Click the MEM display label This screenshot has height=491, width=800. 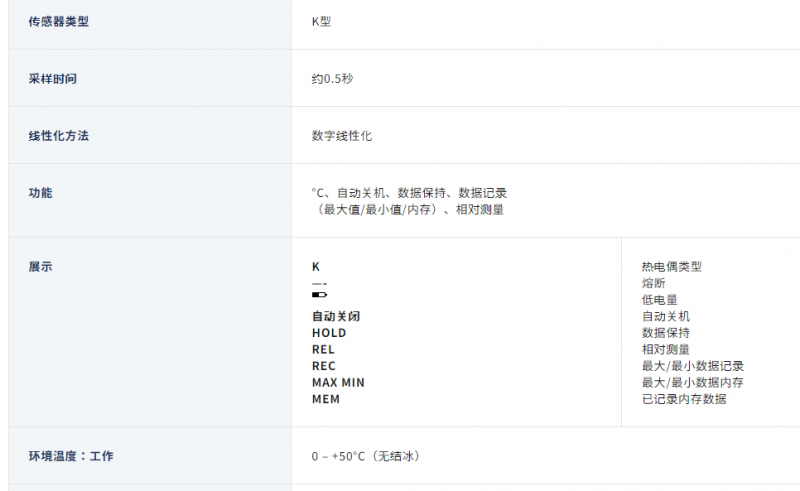(x=326, y=399)
